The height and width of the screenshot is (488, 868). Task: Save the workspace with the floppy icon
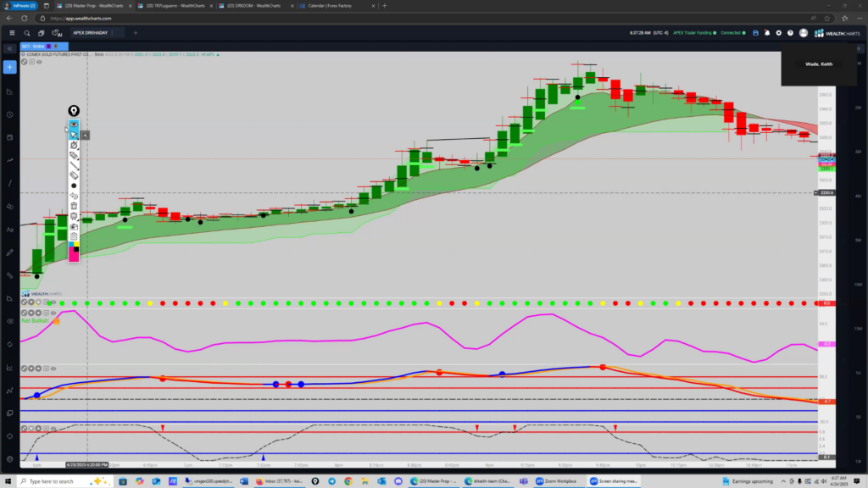[755, 33]
